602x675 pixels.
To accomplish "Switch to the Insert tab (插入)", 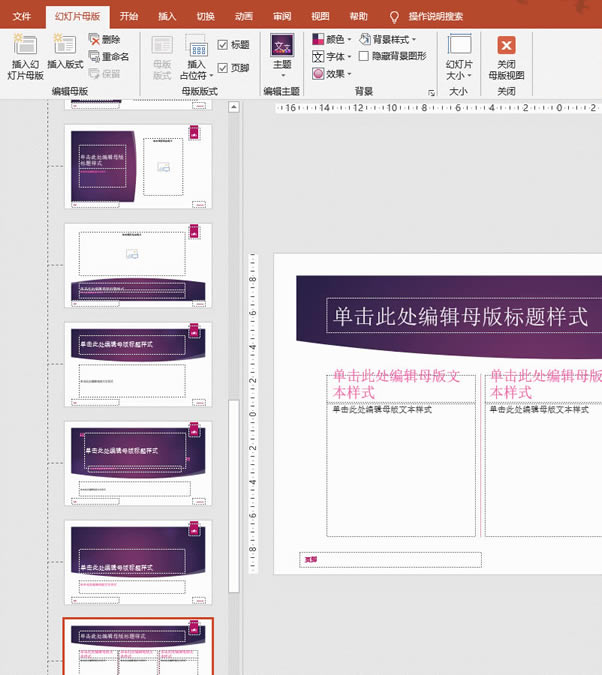I will click(167, 17).
